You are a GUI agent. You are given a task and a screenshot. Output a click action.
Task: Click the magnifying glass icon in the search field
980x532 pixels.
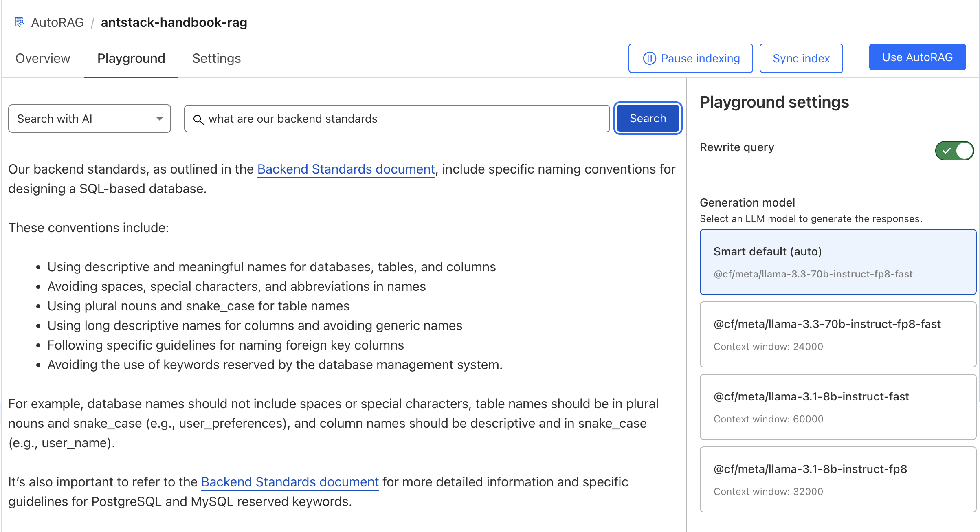[x=199, y=119]
